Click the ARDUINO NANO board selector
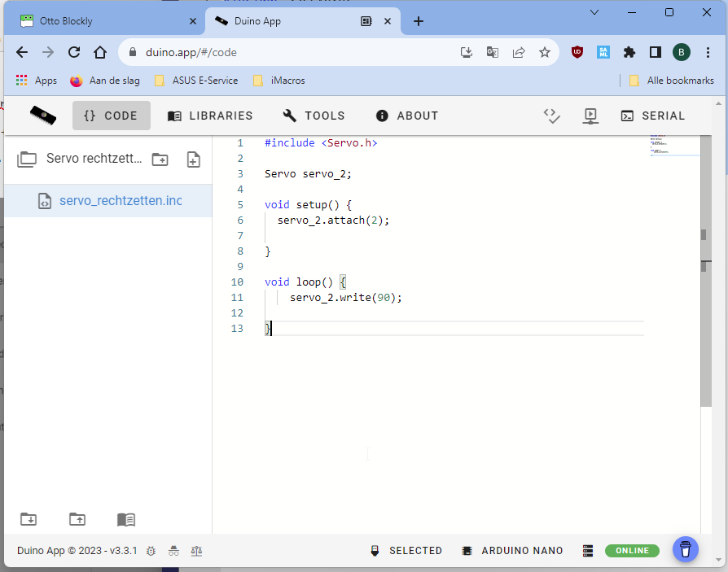Viewport: 728px width, 572px height. [512, 551]
